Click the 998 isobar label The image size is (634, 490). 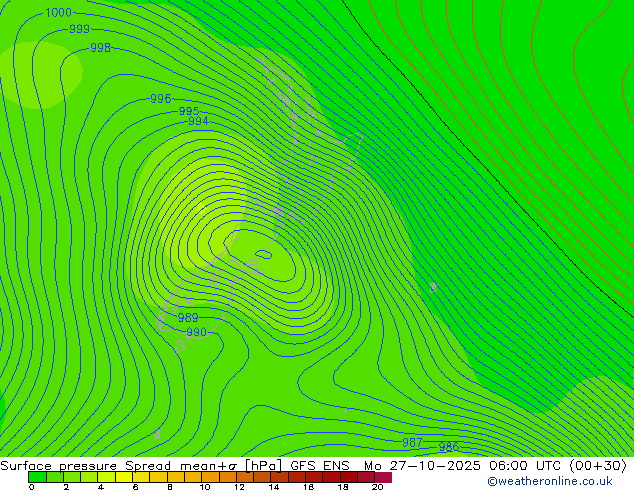(x=100, y=48)
